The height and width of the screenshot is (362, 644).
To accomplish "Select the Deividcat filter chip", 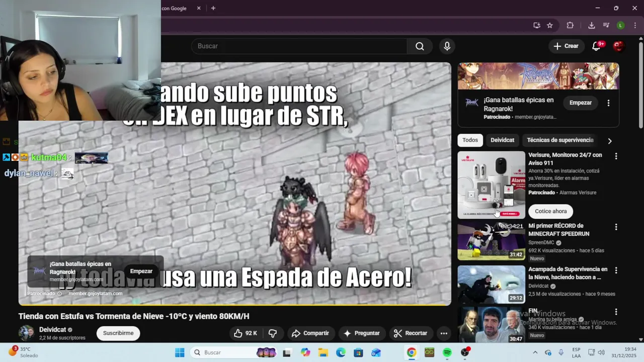I will pyautogui.click(x=502, y=140).
